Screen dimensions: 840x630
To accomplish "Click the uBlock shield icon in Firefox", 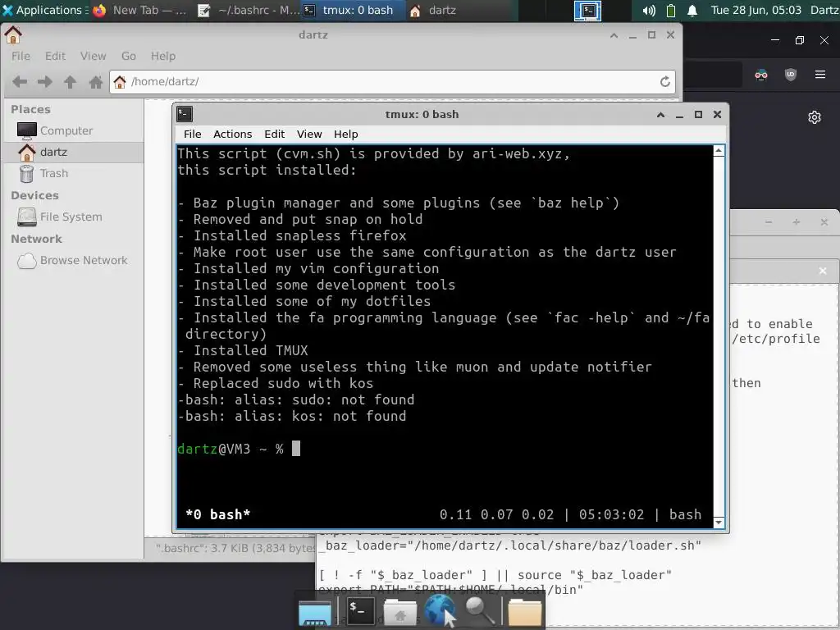I will point(791,75).
